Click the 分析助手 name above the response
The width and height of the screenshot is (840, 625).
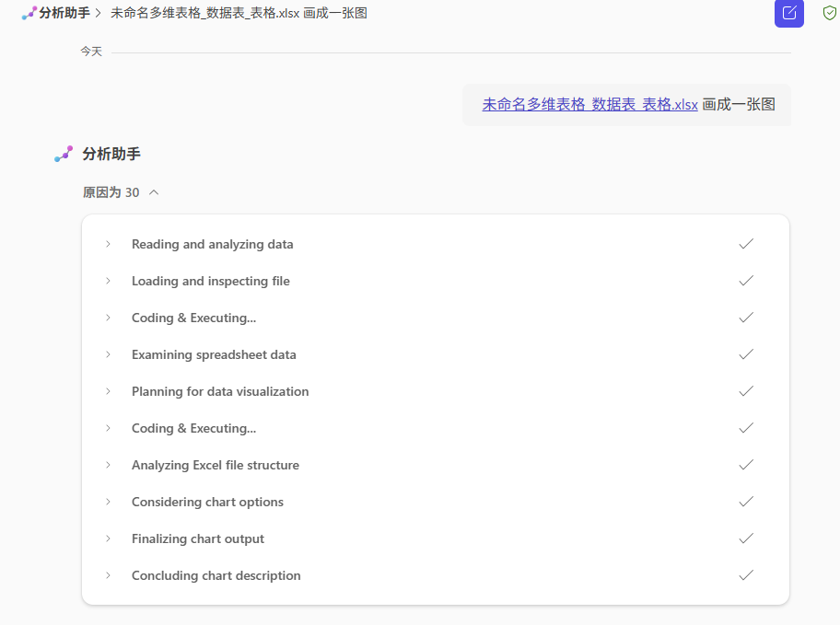pyautogui.click(x=111, y=155)
